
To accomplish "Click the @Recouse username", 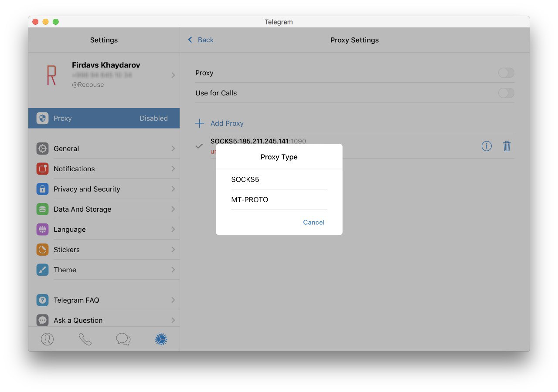I will click(88, 84).
